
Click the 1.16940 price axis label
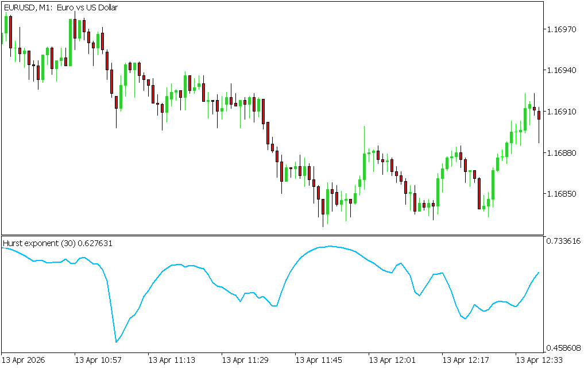pos(562,70)
